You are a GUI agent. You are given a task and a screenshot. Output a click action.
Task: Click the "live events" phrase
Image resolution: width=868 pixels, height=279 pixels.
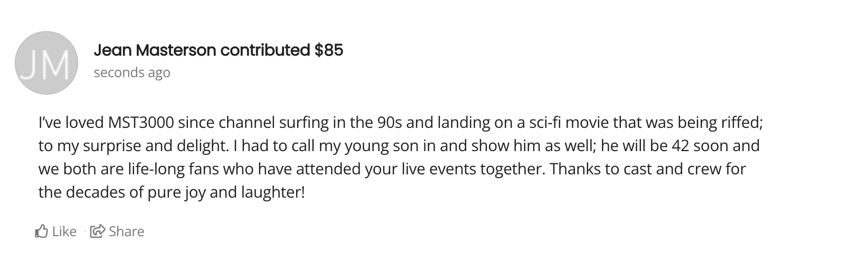(x=437, y=169)
